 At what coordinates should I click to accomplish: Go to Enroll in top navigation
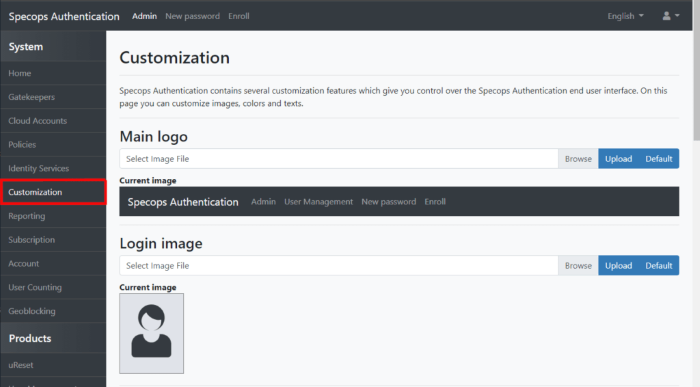(x=239, y=16)
